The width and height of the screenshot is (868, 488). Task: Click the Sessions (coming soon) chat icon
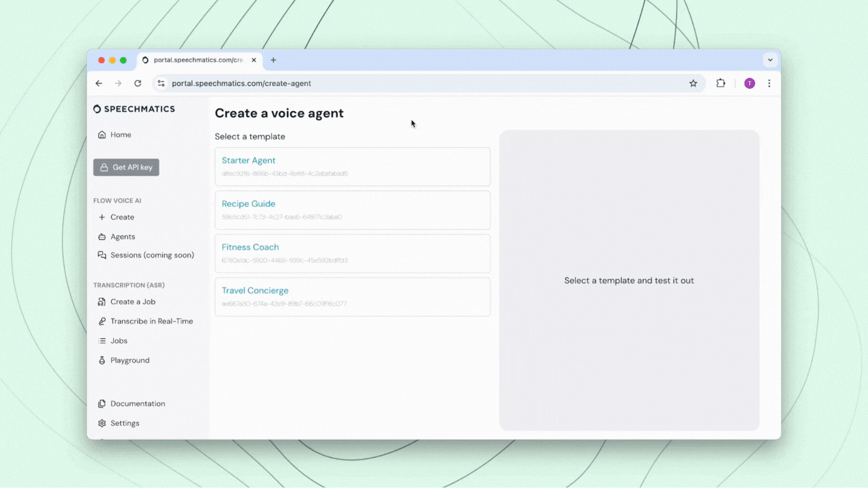pyautogui.click(x=102, y=256)
